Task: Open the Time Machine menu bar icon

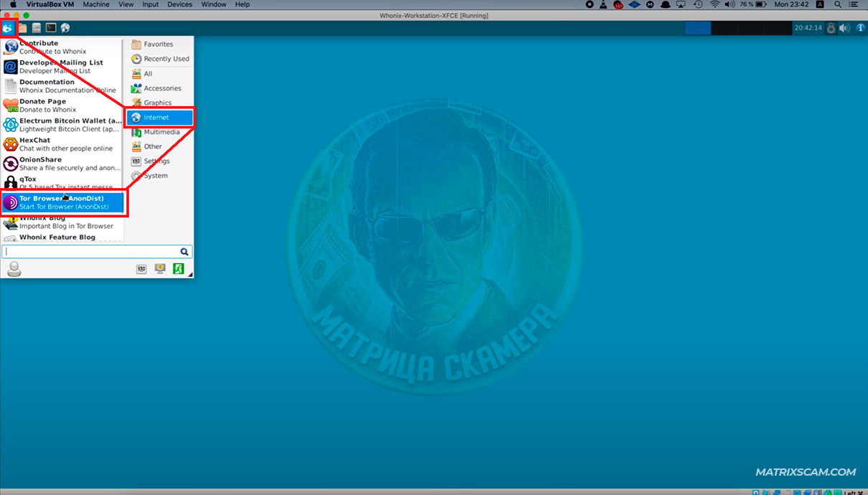Action: 698,4
